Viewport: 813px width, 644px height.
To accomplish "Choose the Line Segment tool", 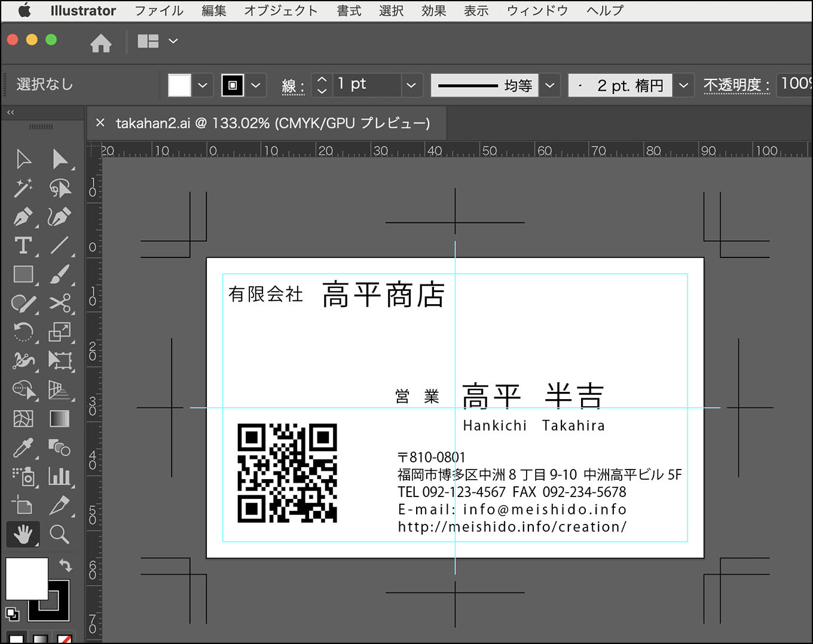I will tap(59, 245).
